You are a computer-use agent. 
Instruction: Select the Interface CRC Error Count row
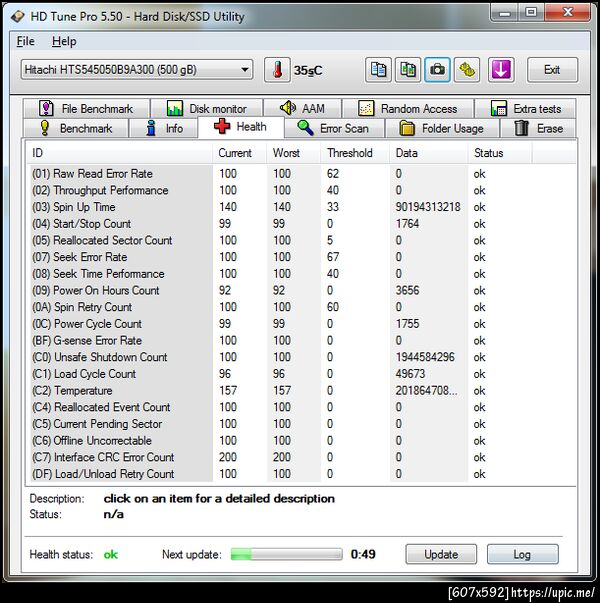(301, 457)
